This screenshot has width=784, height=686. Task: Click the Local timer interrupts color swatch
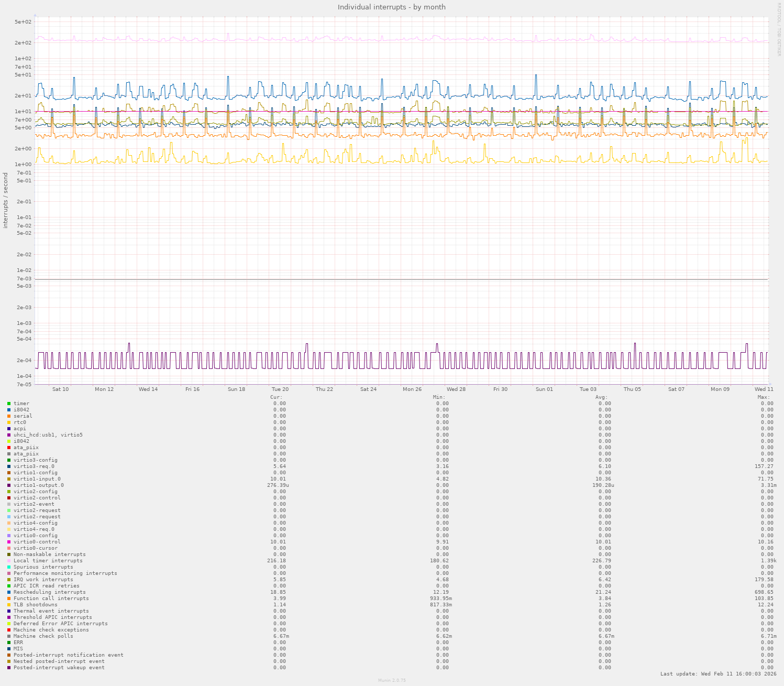click(x=9, y=561)
